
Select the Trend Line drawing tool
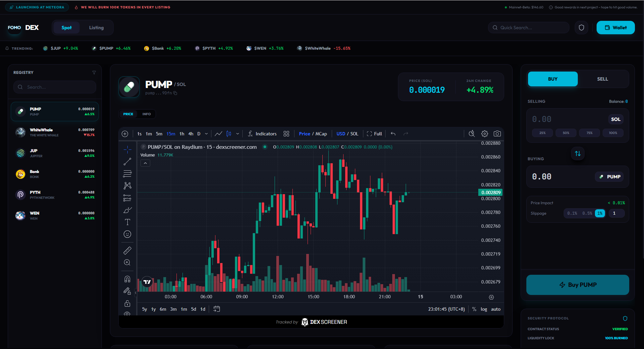[127, 162]
